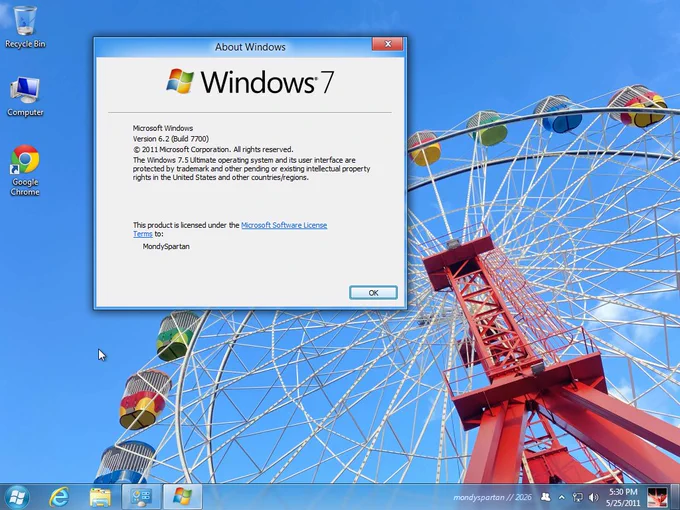The height and width of the screenshot is (510, 680).
Task: Click the 'Version 6.2 (Build 7700)' text
Action: tap(171, 139)
